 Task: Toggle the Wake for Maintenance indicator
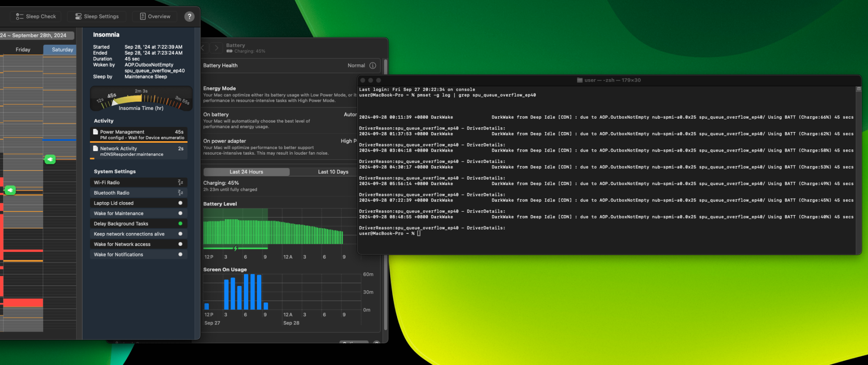[180, 213]
